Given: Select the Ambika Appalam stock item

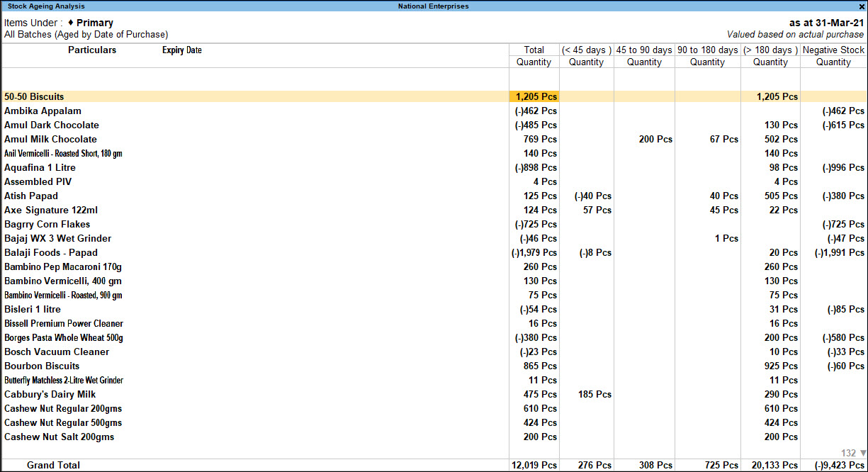Looking at the screenshot, I should point(43,111).
